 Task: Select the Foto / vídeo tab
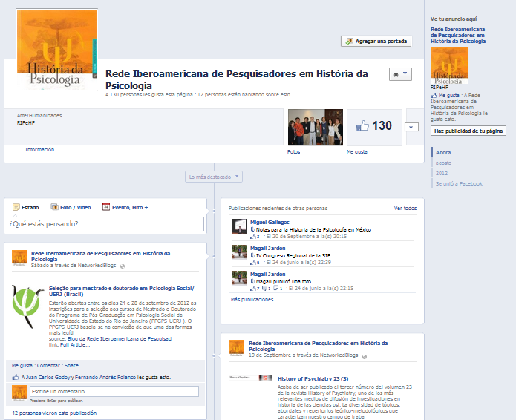(x=71, y=207)
